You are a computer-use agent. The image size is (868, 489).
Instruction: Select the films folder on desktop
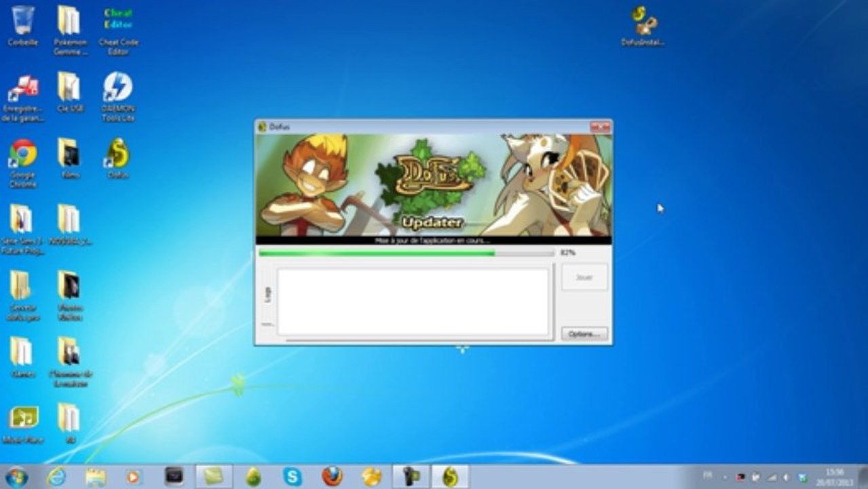coord(69,159)
